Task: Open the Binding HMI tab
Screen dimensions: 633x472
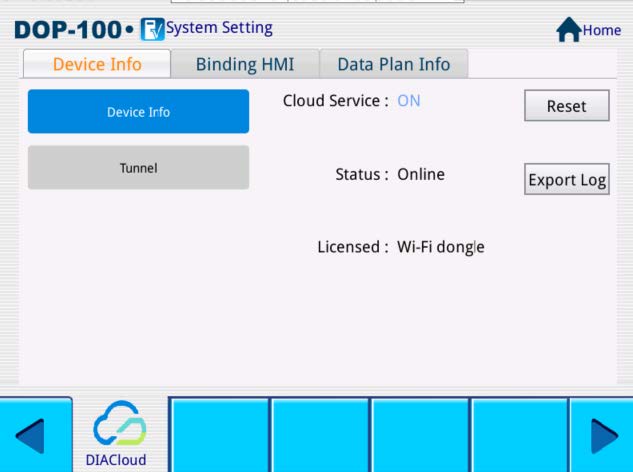Action: [x=244, y=65]
